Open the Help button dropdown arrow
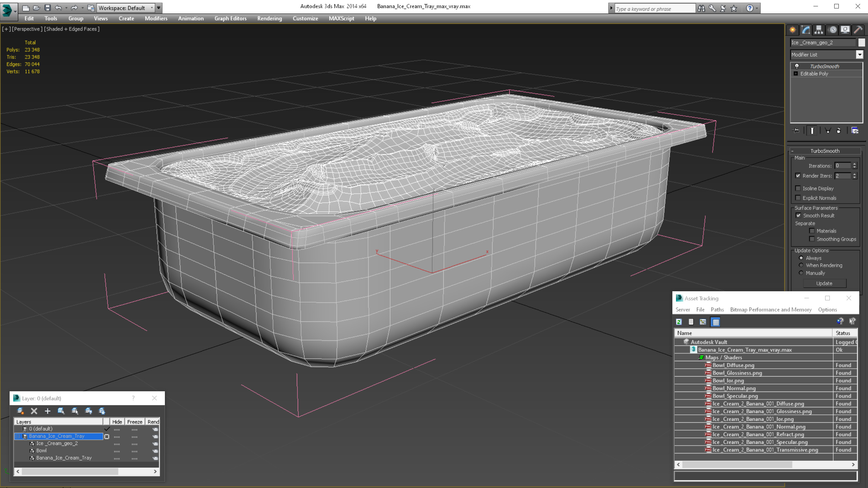 [757, 8]
